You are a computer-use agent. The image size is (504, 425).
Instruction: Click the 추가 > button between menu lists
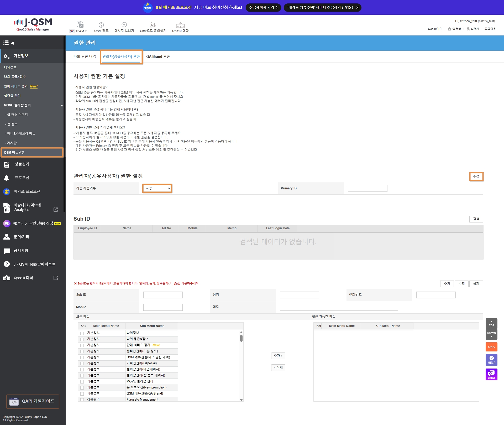(x=278, y=356)
